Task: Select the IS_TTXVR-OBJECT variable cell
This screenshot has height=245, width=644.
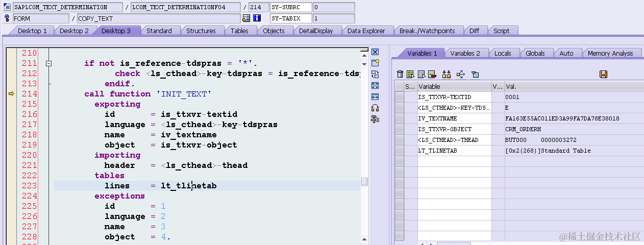Action: point(454,129)
